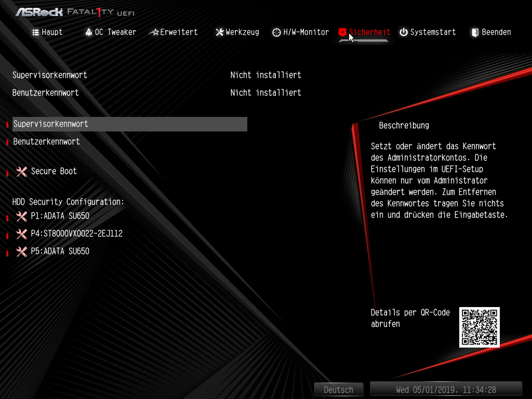Image resolution: width=532 pixels, height=399 pixels.
Task: Click the date and time display
Action: click(446, 390)
